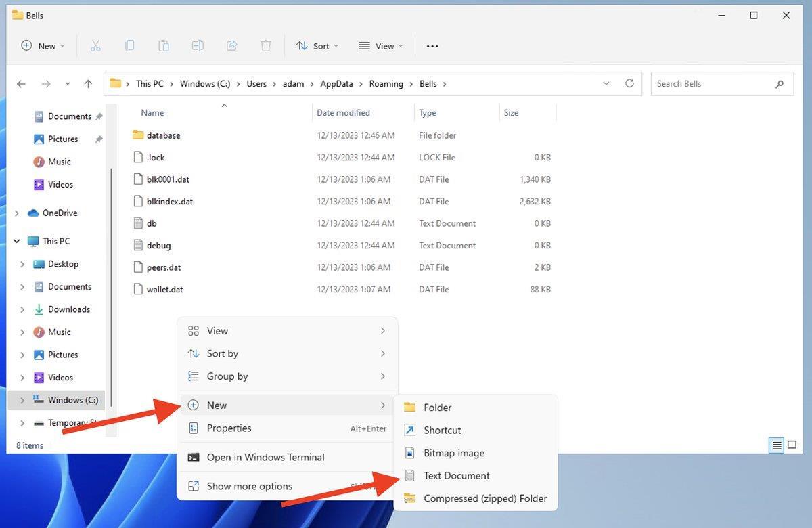Select Text Document from New submenu
The width and height of the screenshot is (812, 528).
tap(456, 476)
